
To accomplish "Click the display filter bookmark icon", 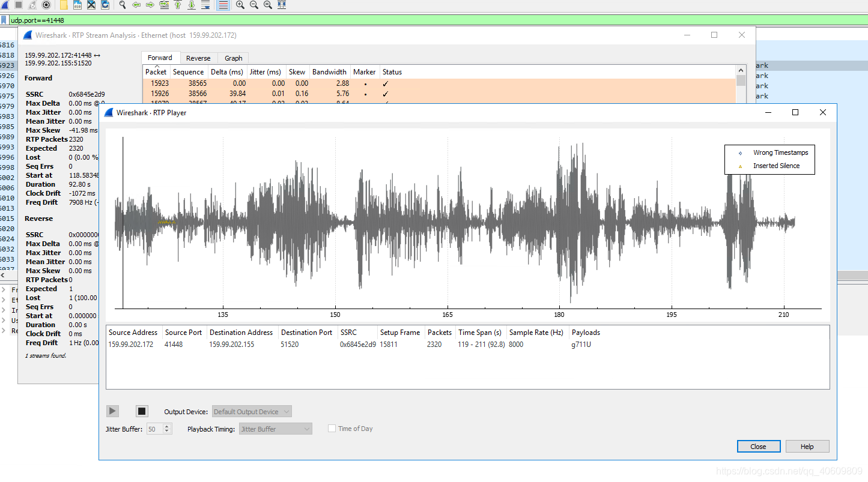I will (x=4, y=20).
